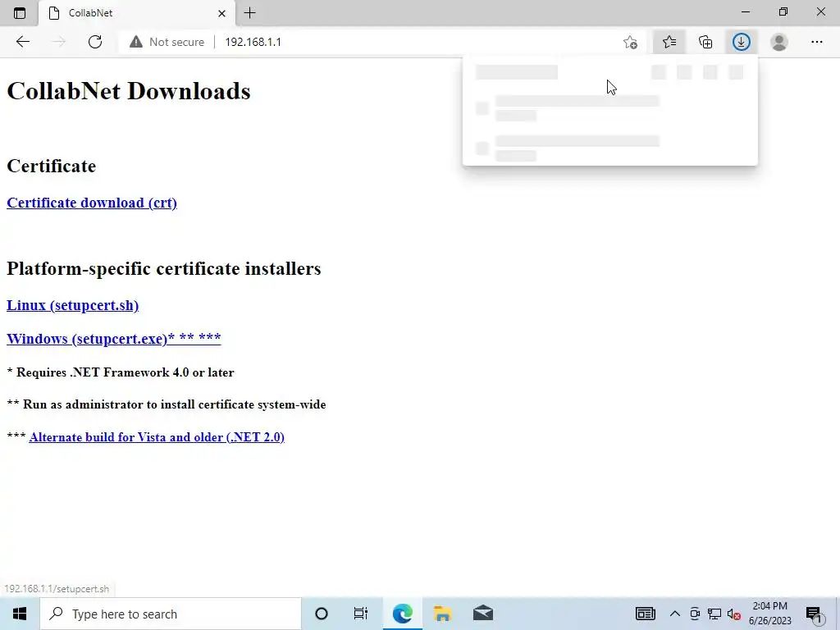840x630 pixels.
Task: Open the network status tray icon
Action: pyautogui.click(x=714, y=614)
